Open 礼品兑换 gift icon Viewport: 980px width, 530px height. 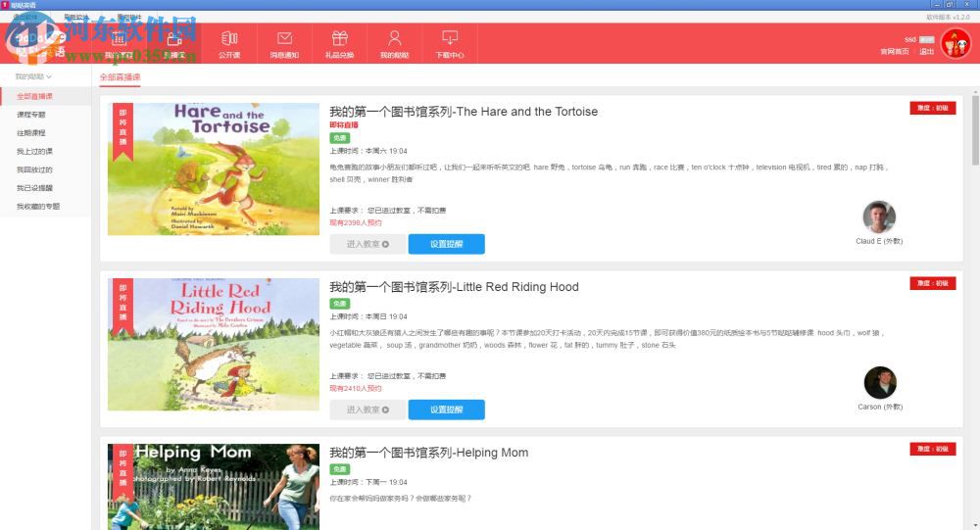click(339, 39)
